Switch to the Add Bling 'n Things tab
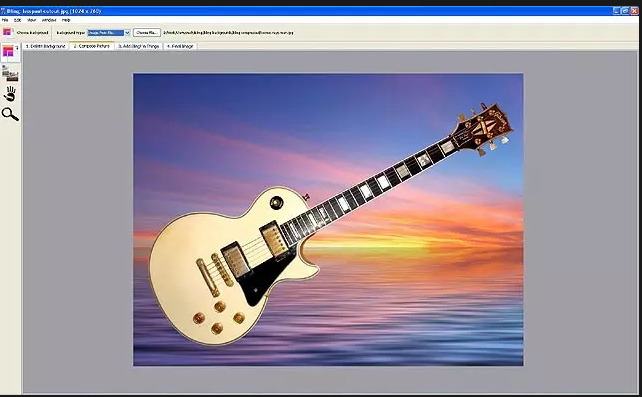Viewport: 642px width, 397px height. click(x=139, y=46)
